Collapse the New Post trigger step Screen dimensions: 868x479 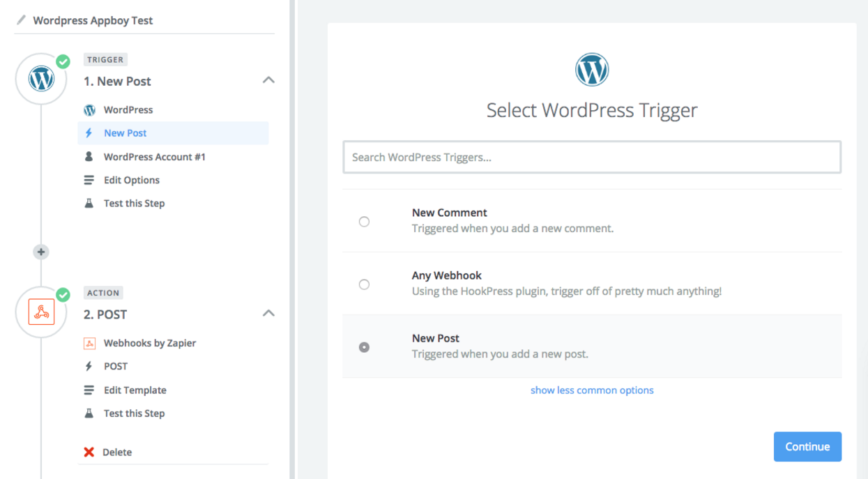coord(268,79)
